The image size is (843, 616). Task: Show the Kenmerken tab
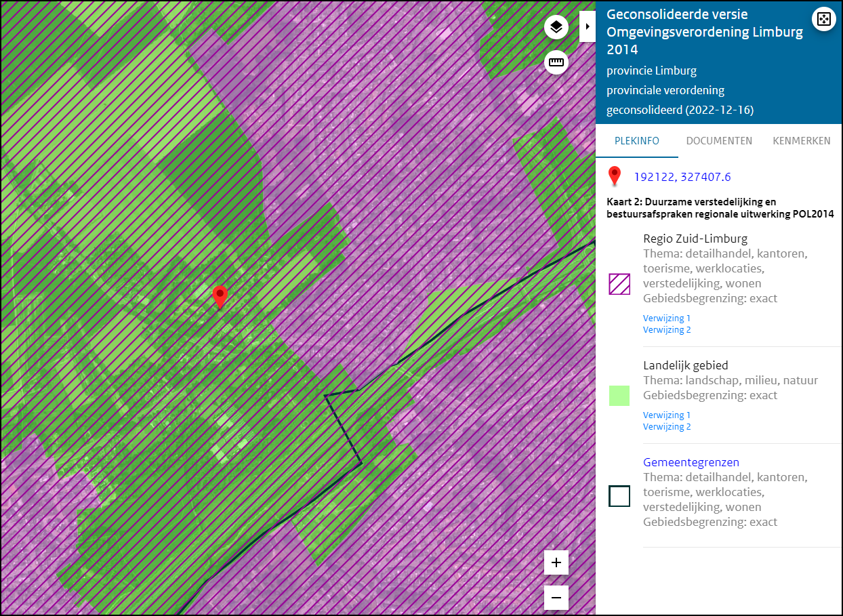(x=802, y=141)
